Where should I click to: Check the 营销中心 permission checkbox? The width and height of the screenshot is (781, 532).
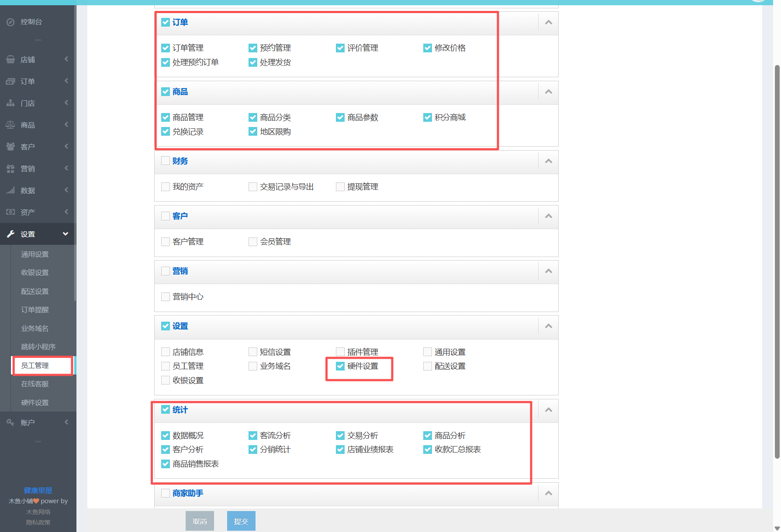coord(166,297)
